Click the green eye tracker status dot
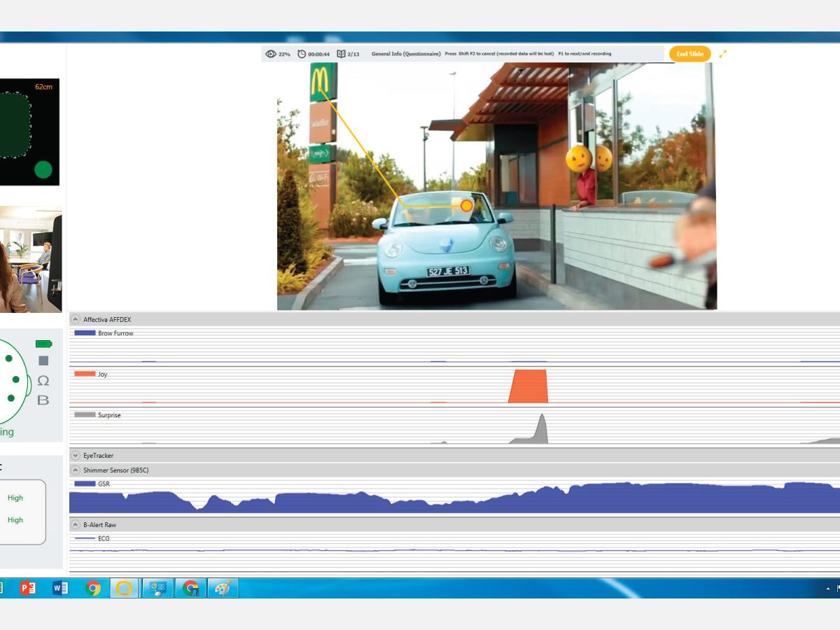This screenshot has width=840, height=630. 43,169
